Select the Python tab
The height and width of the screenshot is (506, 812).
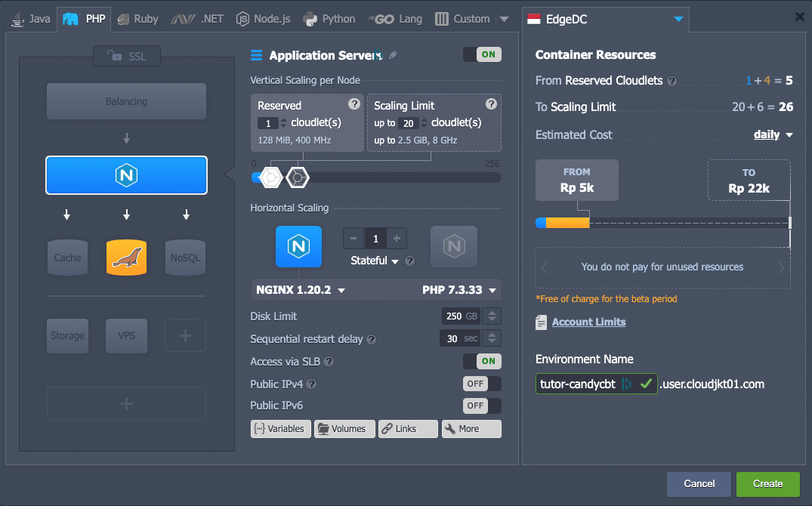(x=329, y=19)
